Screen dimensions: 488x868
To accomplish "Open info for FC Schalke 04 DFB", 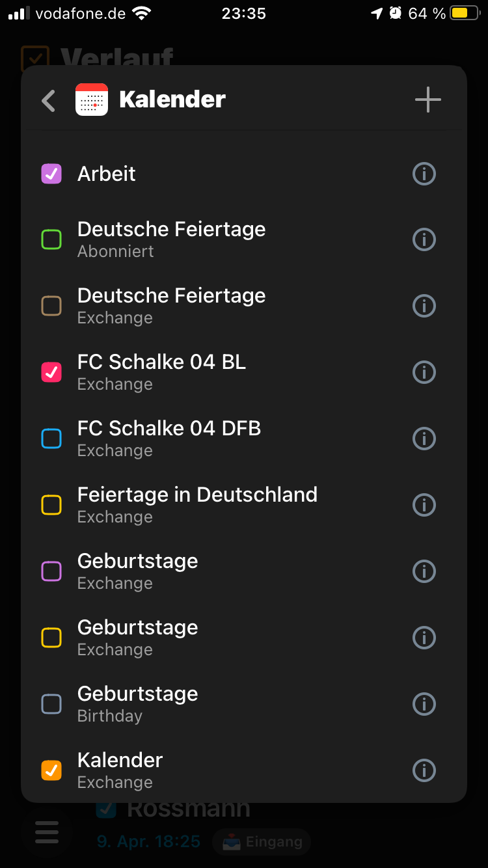I will point(424,439).
